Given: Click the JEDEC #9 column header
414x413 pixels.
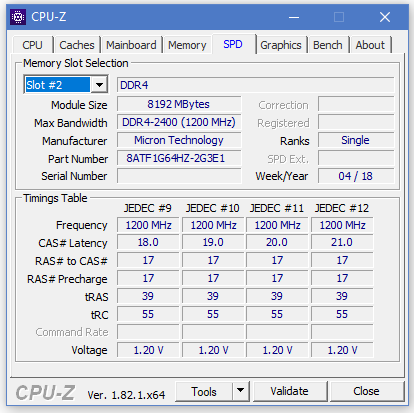Looking at the screenshot, I should coord(148,208).
